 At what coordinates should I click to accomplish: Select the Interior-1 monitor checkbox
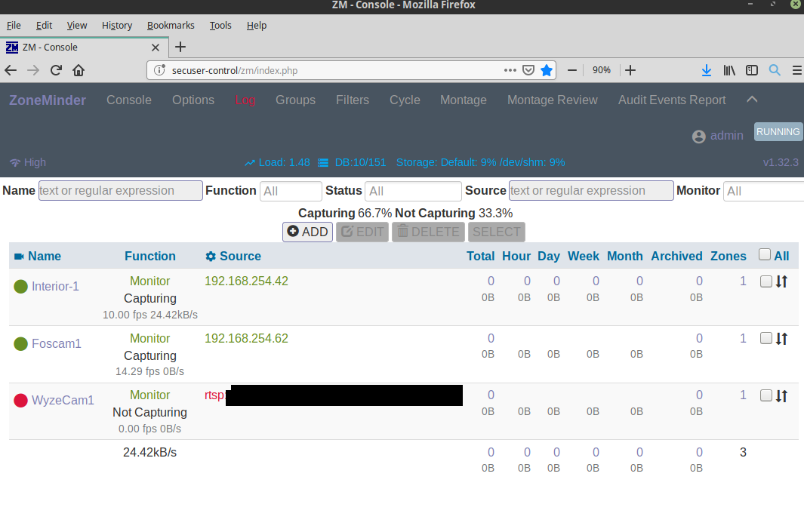point(766,281)
